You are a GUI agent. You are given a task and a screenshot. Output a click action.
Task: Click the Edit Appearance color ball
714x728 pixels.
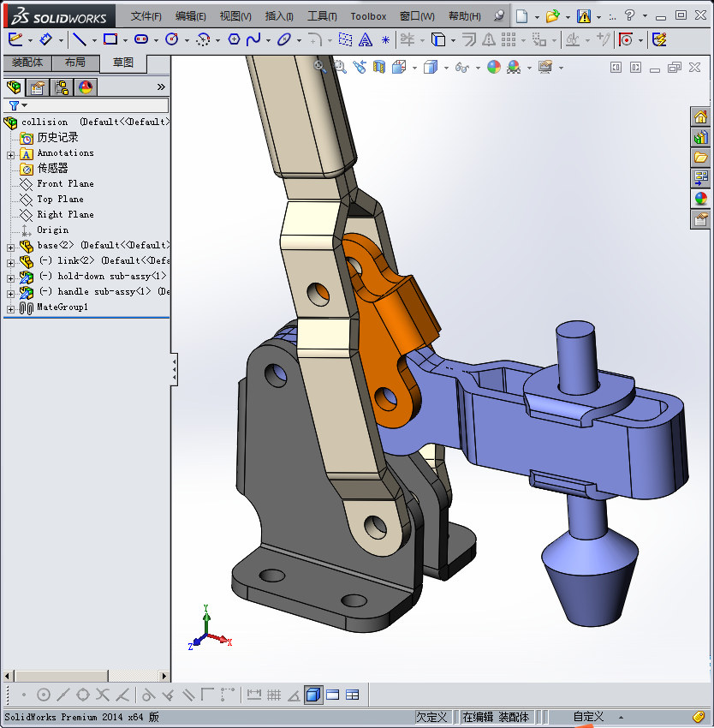[x=493, y=68]
